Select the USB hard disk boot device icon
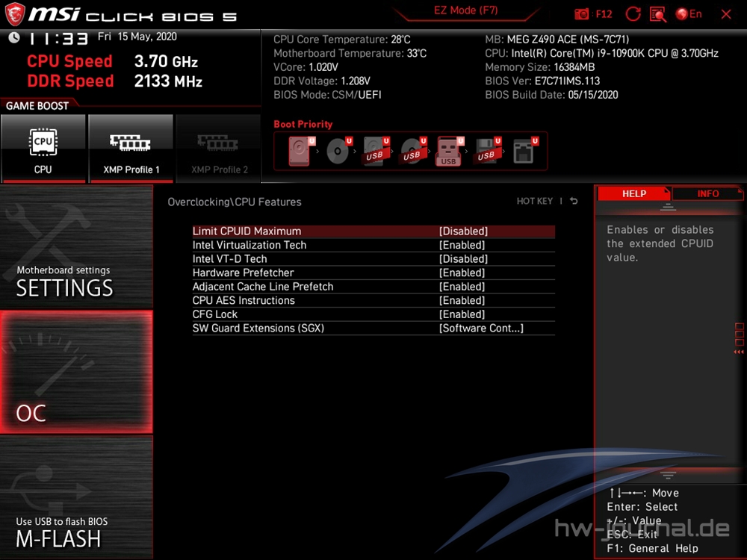 click(376, 151)
